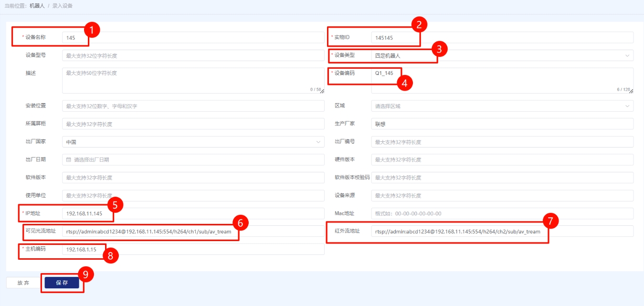Open the 出厂国家 country dropdown

coord(193,142)
